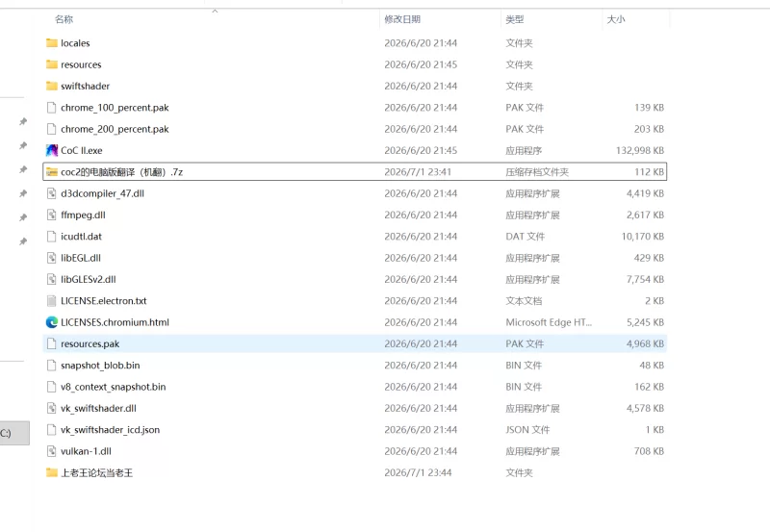Click the chrome_200_percent.pak file icon

pyautogui.click(x=52, y=129)
